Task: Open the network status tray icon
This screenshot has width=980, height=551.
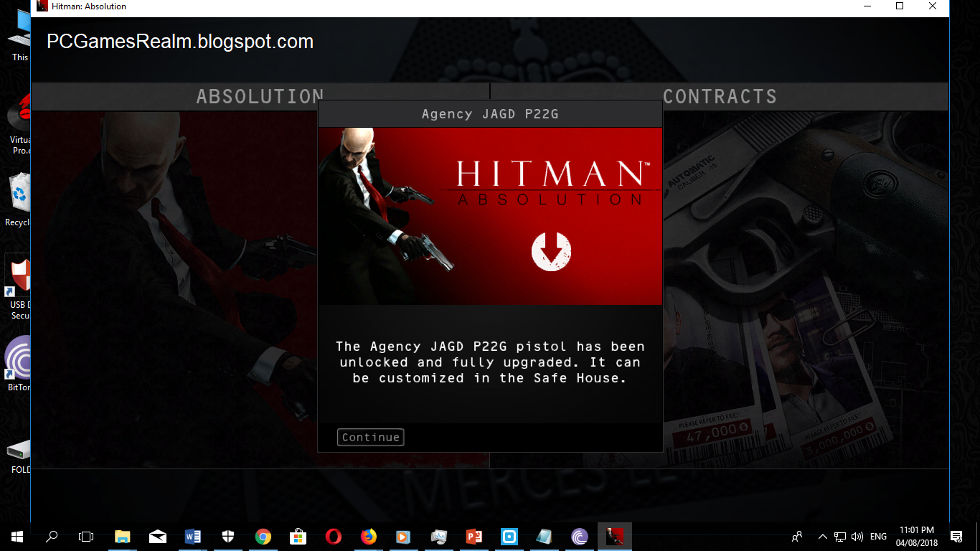Action: click(840, 536)
